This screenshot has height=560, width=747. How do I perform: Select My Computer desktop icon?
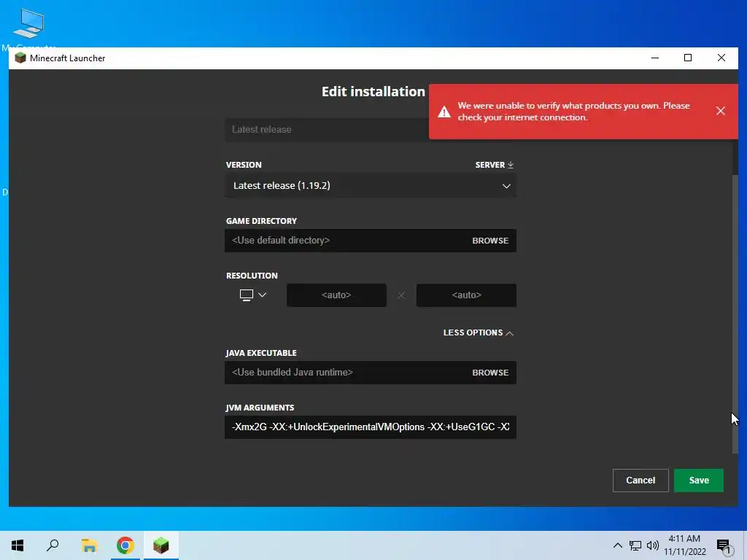tap(28, 28)
